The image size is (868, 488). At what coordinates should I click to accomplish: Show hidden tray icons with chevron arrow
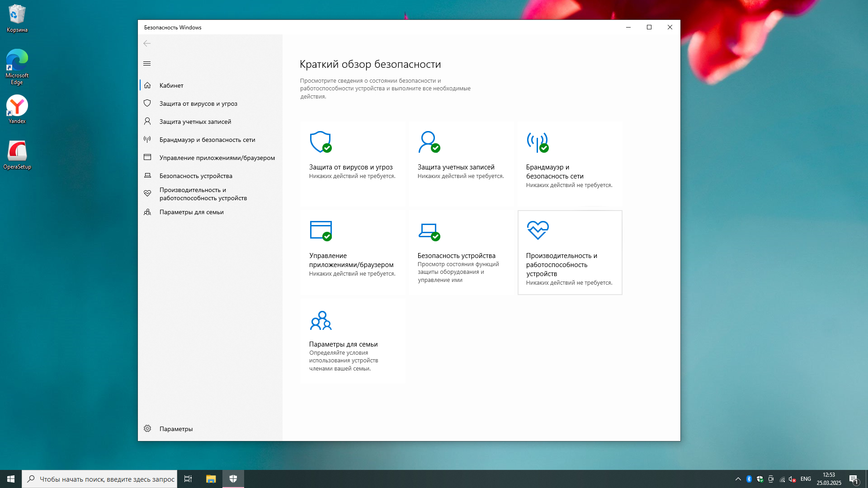(x=738, y=479)
